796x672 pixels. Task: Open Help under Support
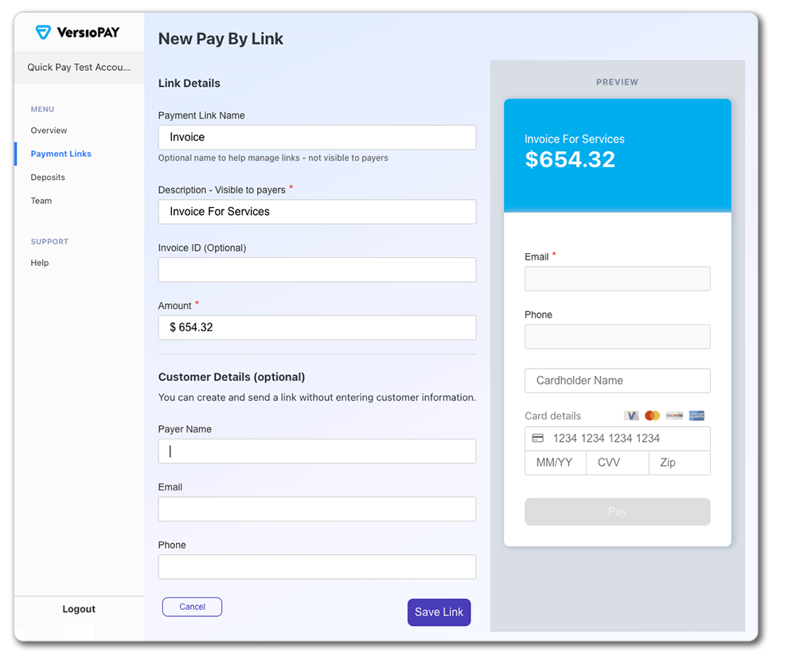point(40,263)
